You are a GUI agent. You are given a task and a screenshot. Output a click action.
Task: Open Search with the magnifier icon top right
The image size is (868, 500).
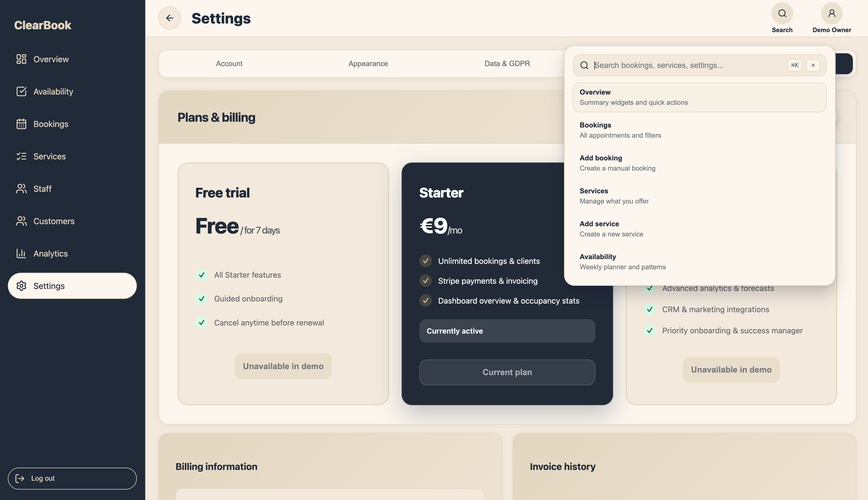tap(782, 14)
